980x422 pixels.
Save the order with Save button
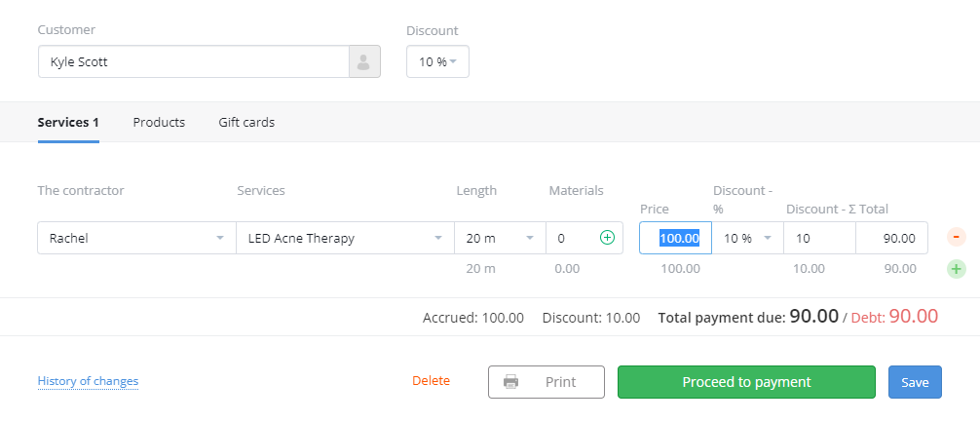click(915, 382)
